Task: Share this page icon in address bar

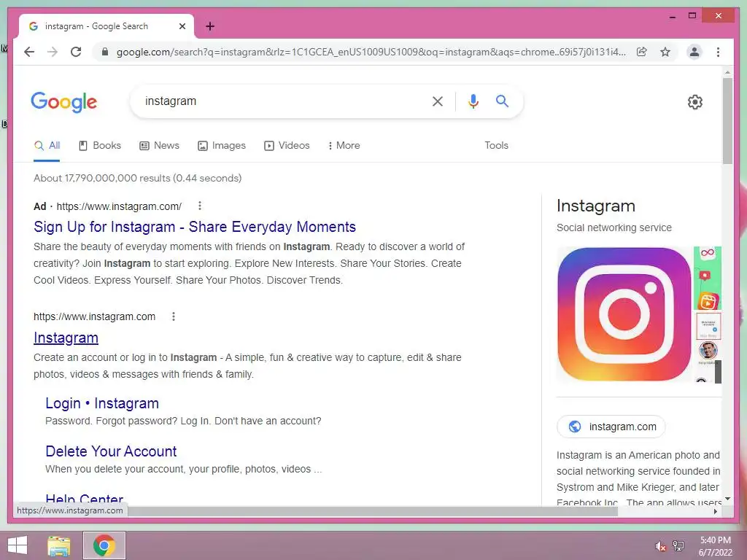Action: 642,52
